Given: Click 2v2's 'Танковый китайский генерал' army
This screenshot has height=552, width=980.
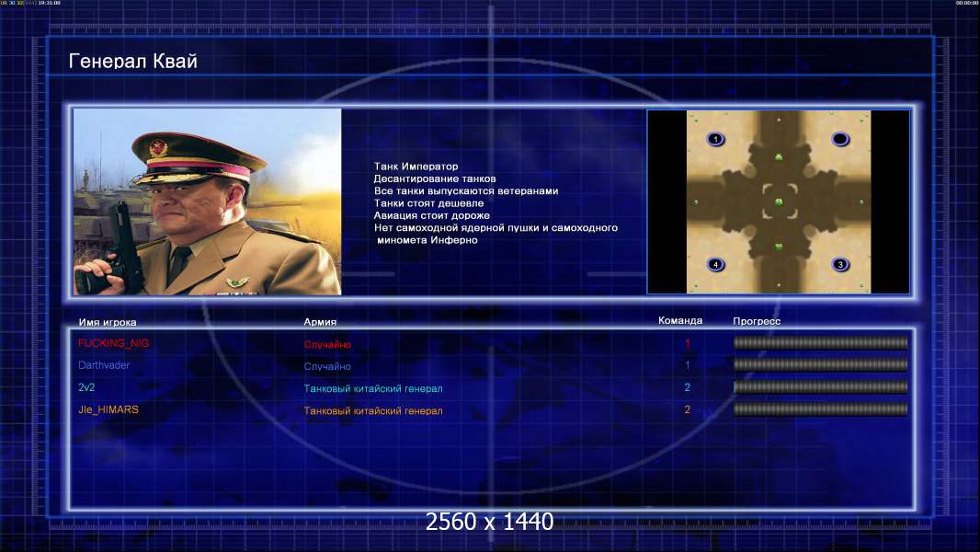Looking at the screenshot, I should (x=373, y=389).
